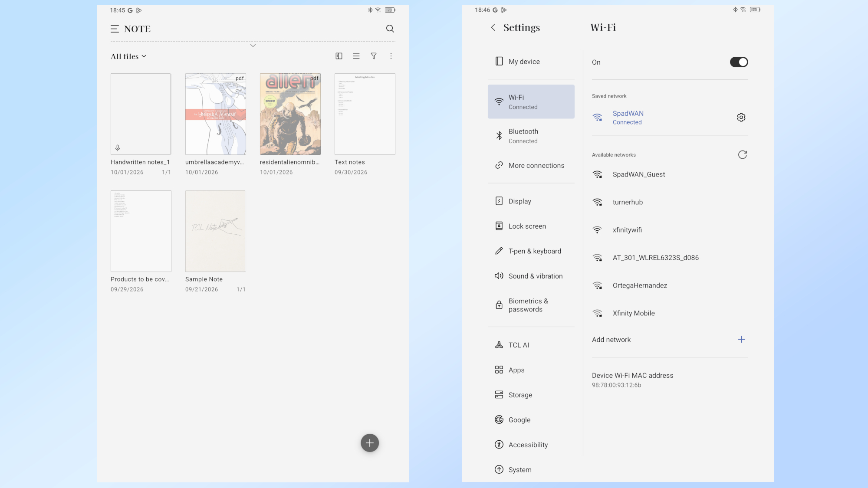Screen dimensions: 868x488
Task: Choose the AT_301_WLREL6323S_d086 network
Action: coord(670,258)
